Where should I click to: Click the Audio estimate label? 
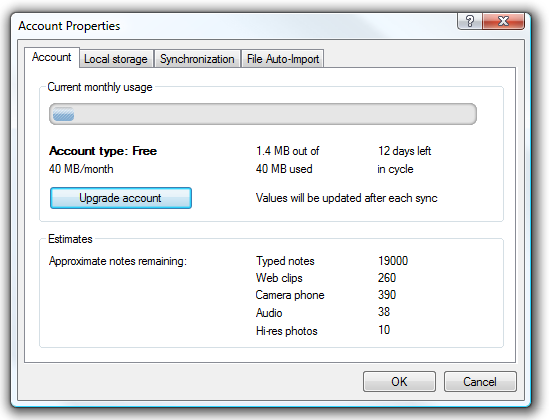click(269, 313)
